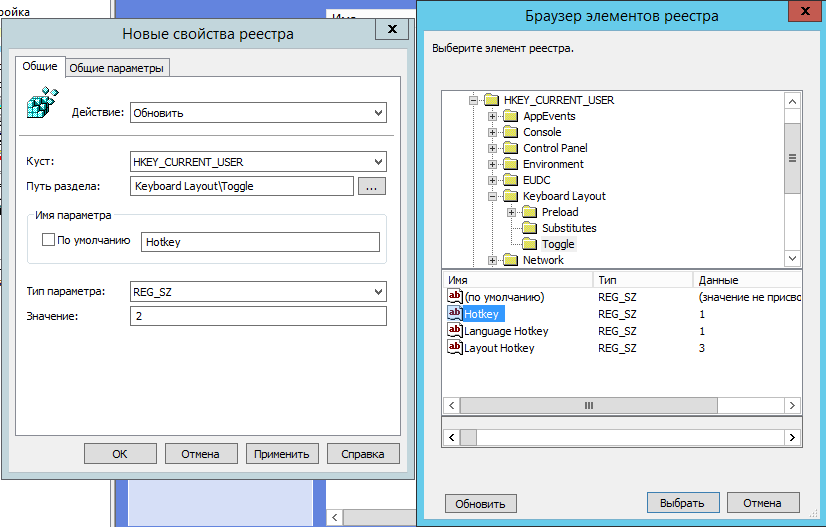The image size is (826, 527).
Task: Toggle the 'По умолчанию' checkbox
Action: pos(47,240)
